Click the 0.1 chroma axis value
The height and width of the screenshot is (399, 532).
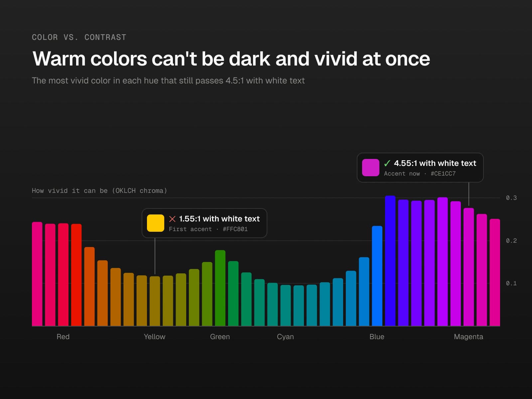pos(511,283)
